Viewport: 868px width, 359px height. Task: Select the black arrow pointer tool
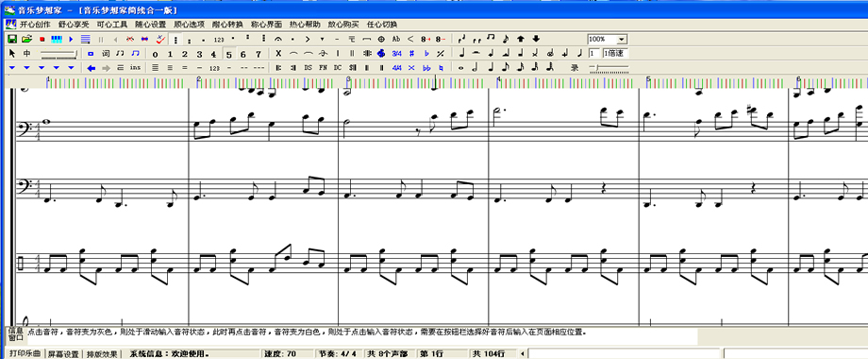click(12, 54)
